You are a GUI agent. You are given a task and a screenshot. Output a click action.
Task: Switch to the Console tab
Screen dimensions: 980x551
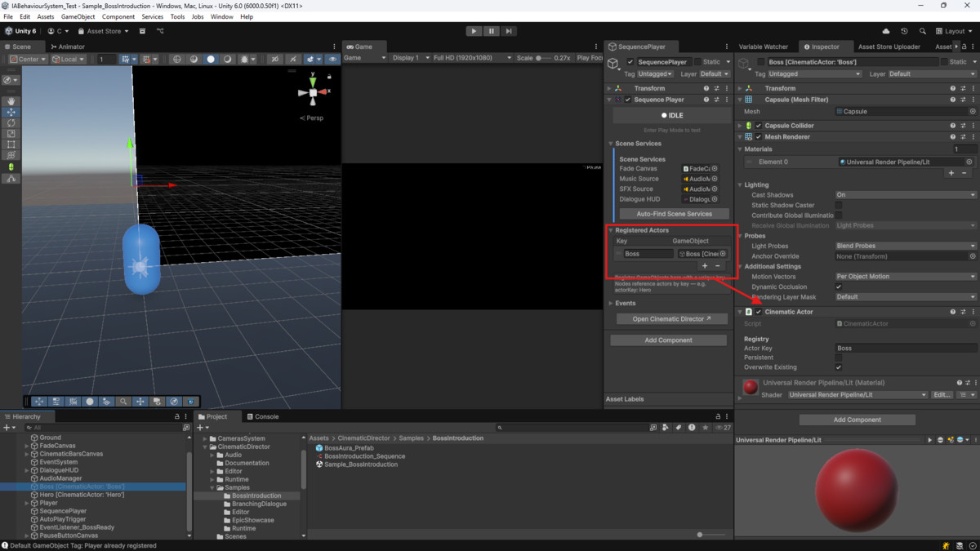(x=263, y=416)
